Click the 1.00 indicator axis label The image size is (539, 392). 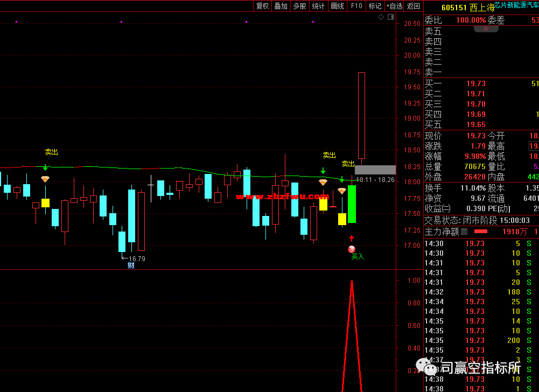coord(414,280)
